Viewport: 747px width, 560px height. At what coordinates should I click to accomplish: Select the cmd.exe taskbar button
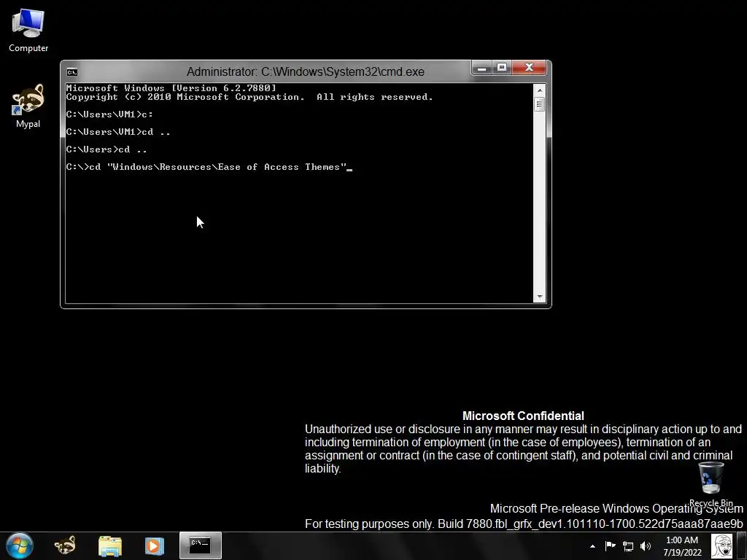click(x=200, y=545)
